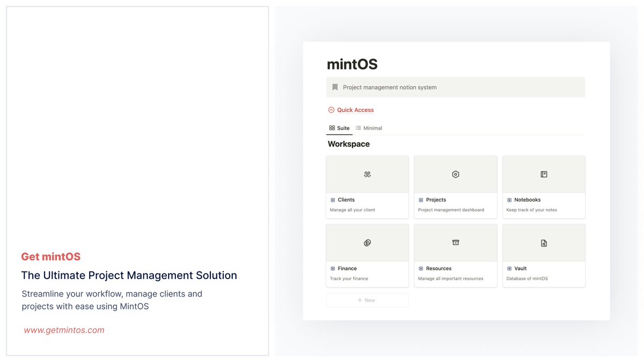Click the small page icon beside Vault

coord(509,269)
